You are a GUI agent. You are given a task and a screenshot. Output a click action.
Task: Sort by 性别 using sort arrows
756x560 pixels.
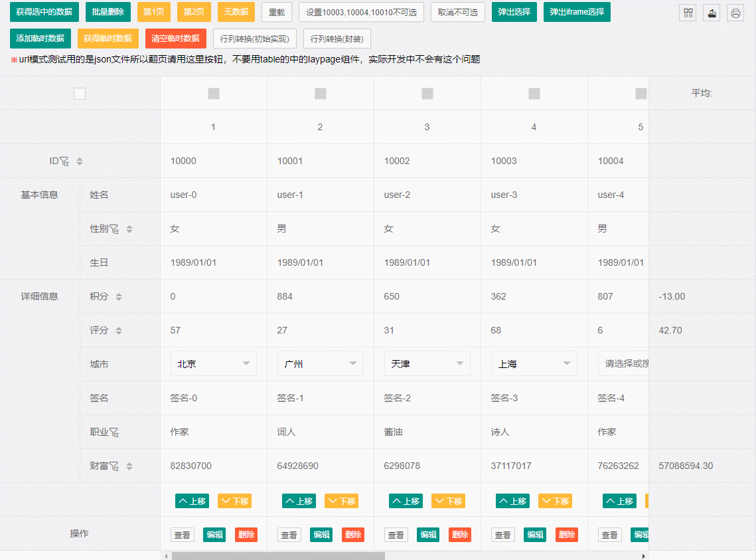(129, 229)
